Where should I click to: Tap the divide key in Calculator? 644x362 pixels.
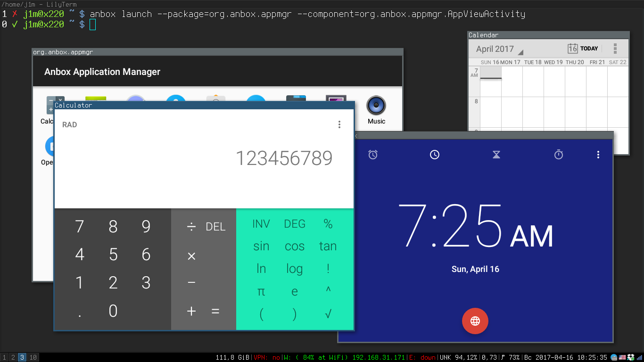191,227
